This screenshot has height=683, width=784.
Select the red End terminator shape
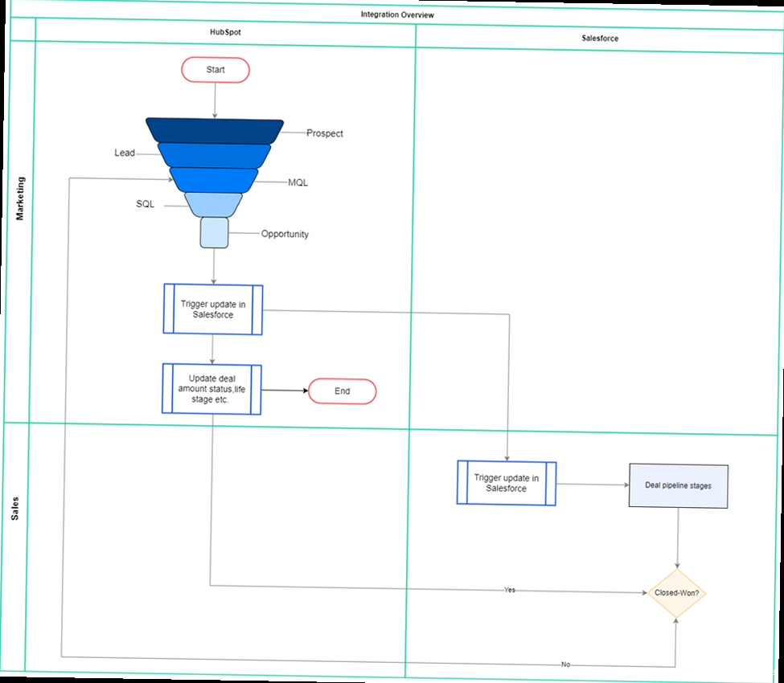342,391
